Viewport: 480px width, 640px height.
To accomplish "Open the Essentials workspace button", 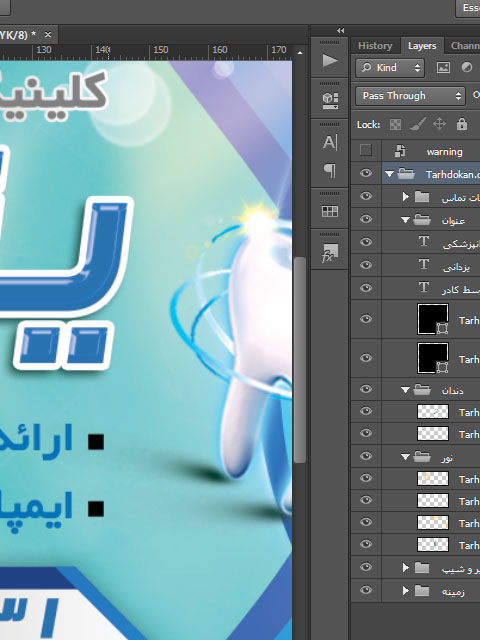I will pos(469,8).
